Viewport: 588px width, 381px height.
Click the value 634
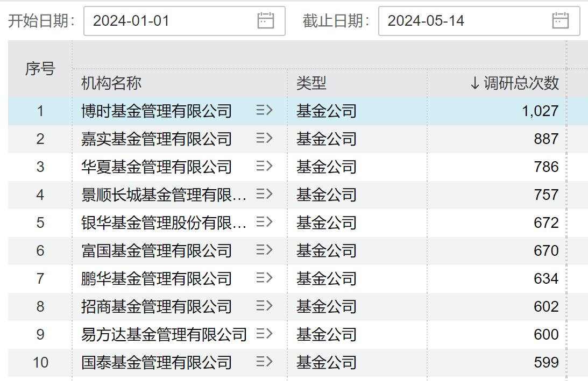(547, 279)
